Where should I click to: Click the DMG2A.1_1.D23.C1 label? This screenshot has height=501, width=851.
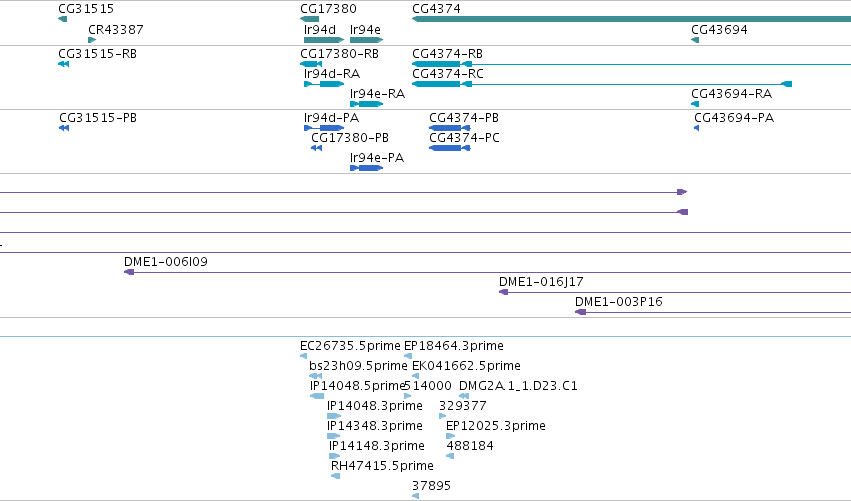[x=518, y=386]
